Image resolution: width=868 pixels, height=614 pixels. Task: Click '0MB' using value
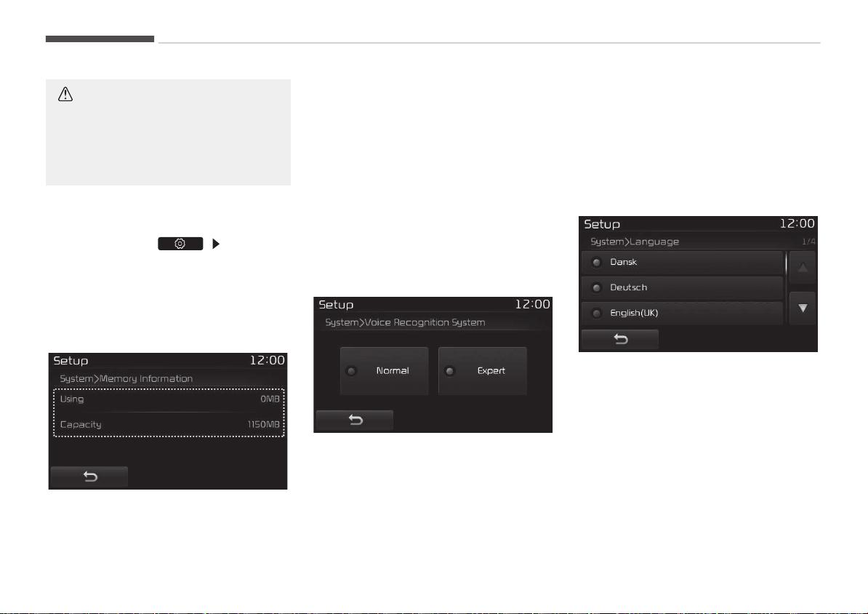pyautogui.click(x=270, y=399)
